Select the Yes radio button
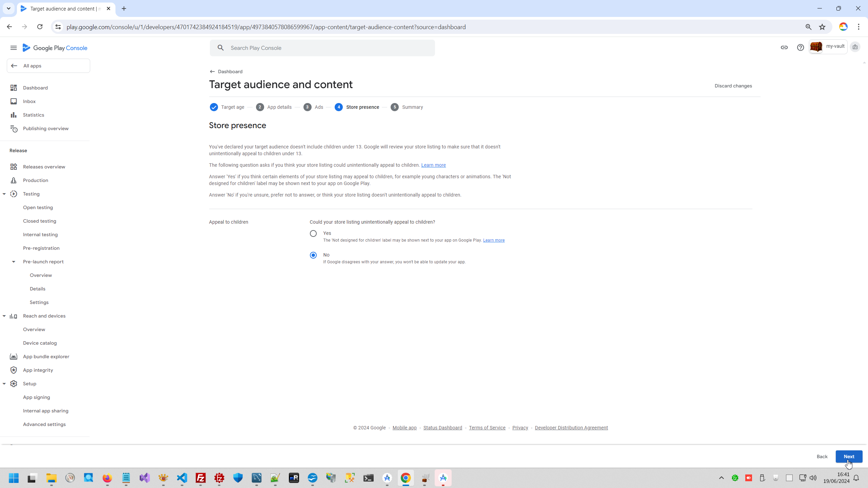The height and width of the screenshot is (488, 868). (x=313, y=233)
